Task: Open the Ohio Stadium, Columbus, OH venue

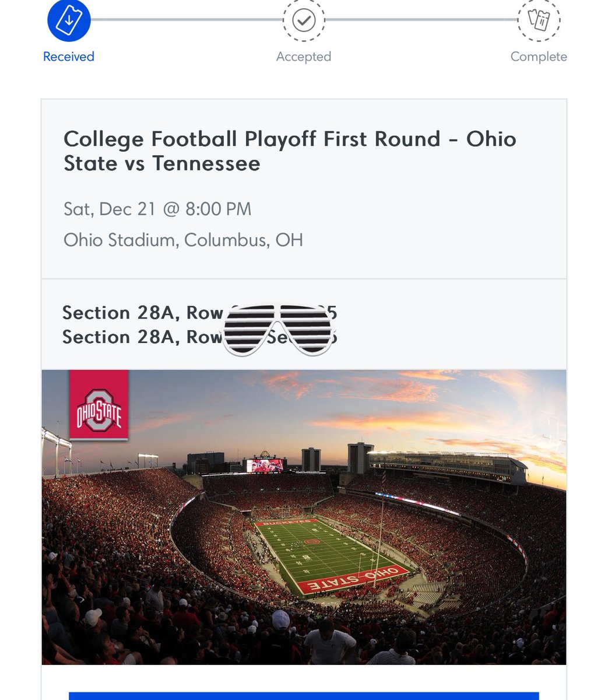Action: [183, 240]
